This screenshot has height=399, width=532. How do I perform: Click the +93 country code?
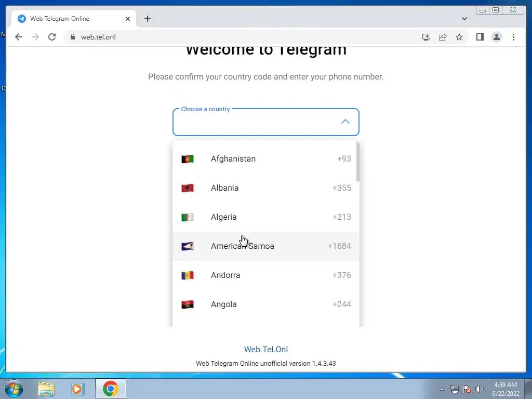(x=344, y=159)
